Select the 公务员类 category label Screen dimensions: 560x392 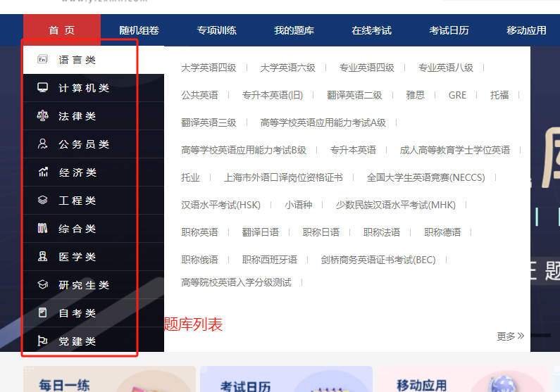(84, 144)
